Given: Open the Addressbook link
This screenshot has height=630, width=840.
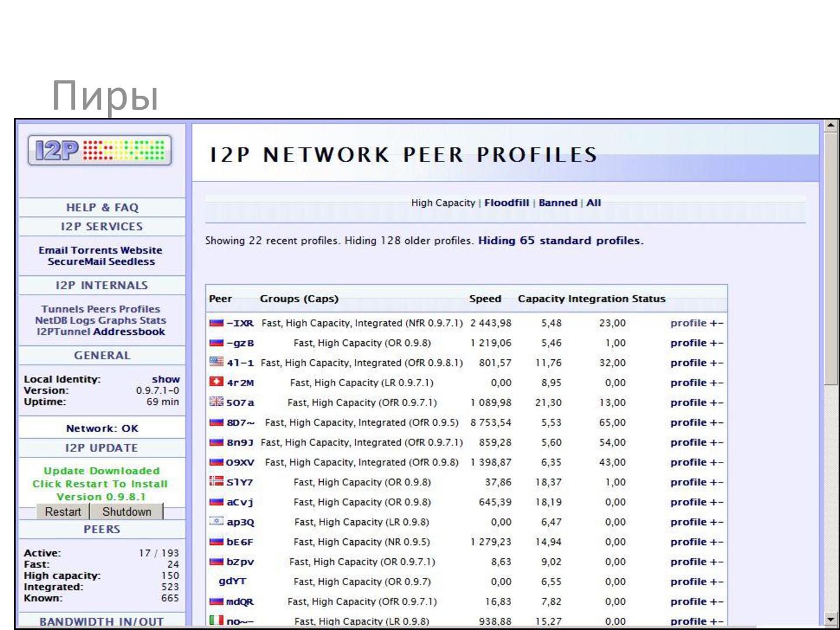Looking at the screenshot, I should point(129,331).
